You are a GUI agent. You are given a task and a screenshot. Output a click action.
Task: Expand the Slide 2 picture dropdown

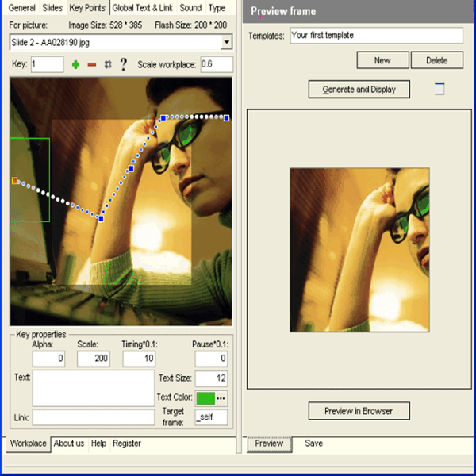pos(226,42)
